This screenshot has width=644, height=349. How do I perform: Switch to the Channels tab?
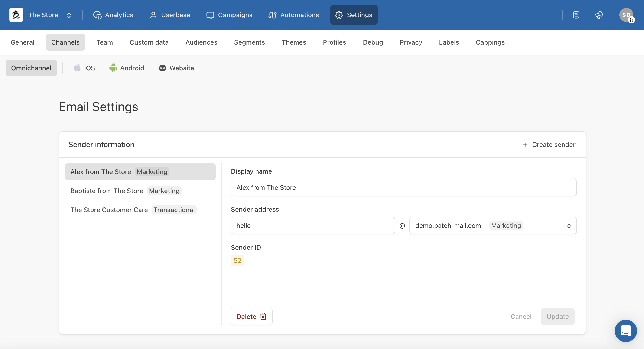point(65,42)
